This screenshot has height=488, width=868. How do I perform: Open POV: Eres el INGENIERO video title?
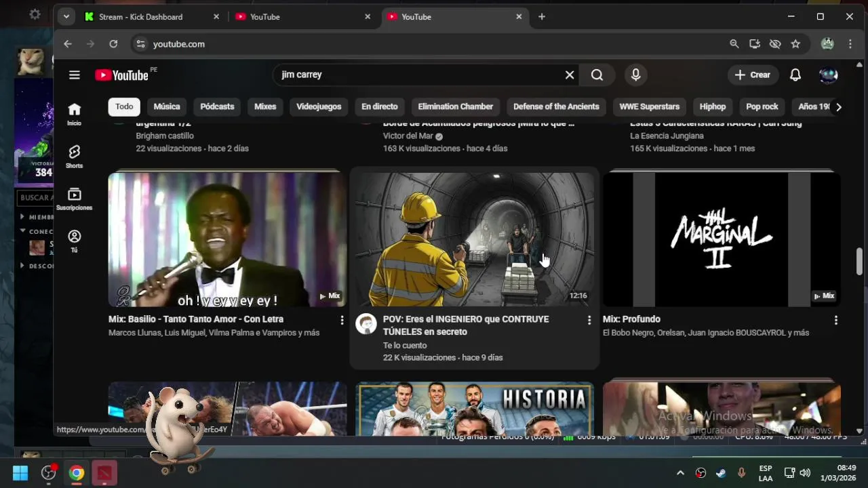466,325
